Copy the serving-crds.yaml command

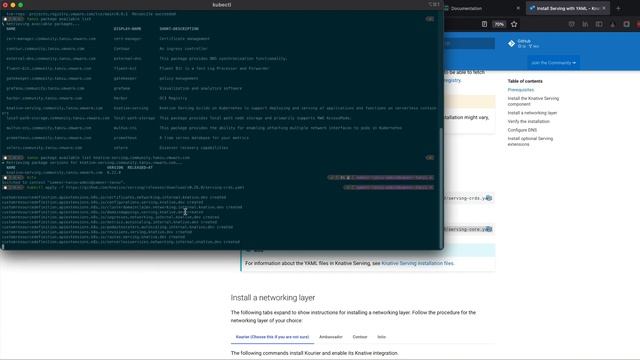tap(489, 198)
